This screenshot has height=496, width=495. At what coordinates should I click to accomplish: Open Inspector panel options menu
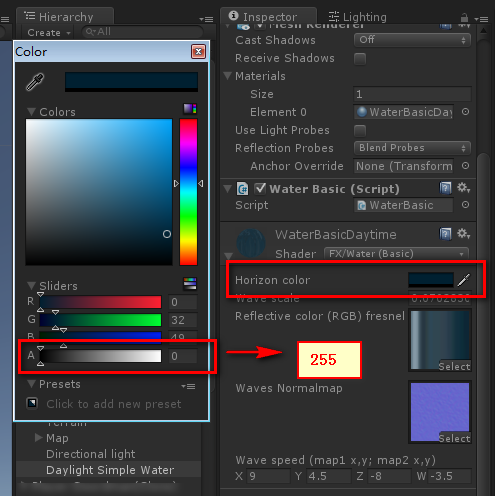(481, 19)
